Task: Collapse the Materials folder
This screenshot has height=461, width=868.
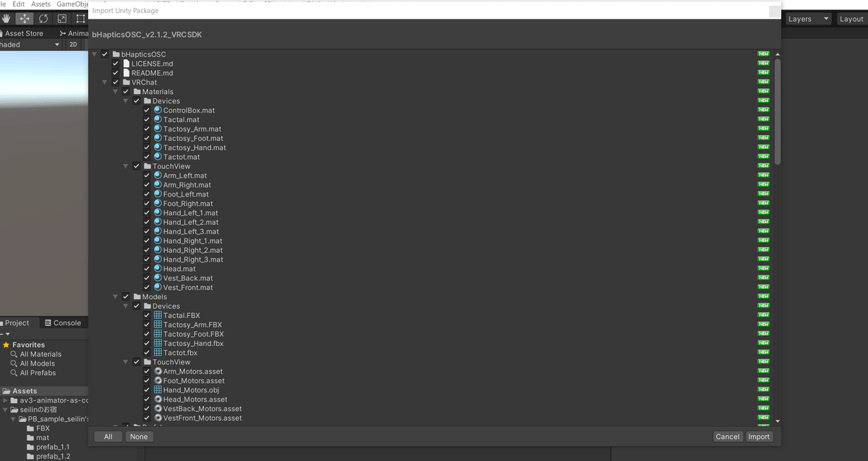Action: coord(116,92)
